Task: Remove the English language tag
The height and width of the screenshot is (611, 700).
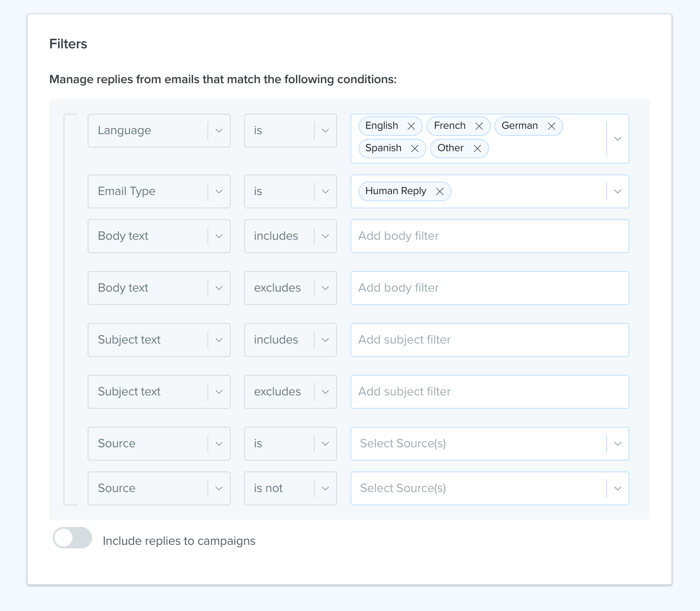Action: tap(411, 126)
